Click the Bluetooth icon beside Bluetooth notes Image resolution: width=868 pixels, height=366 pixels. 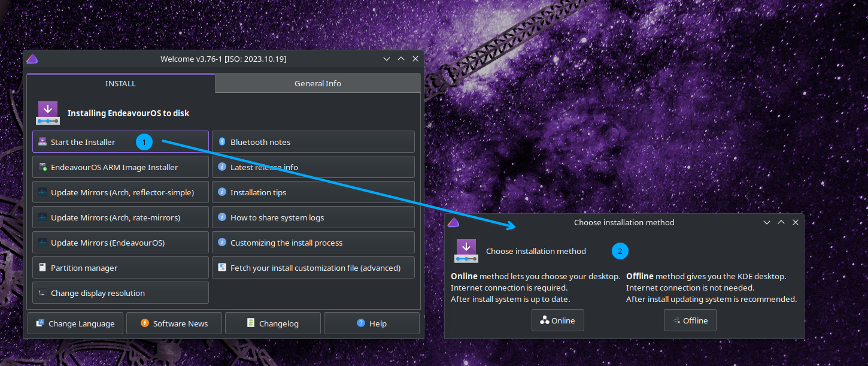click(x=221, y=142)
